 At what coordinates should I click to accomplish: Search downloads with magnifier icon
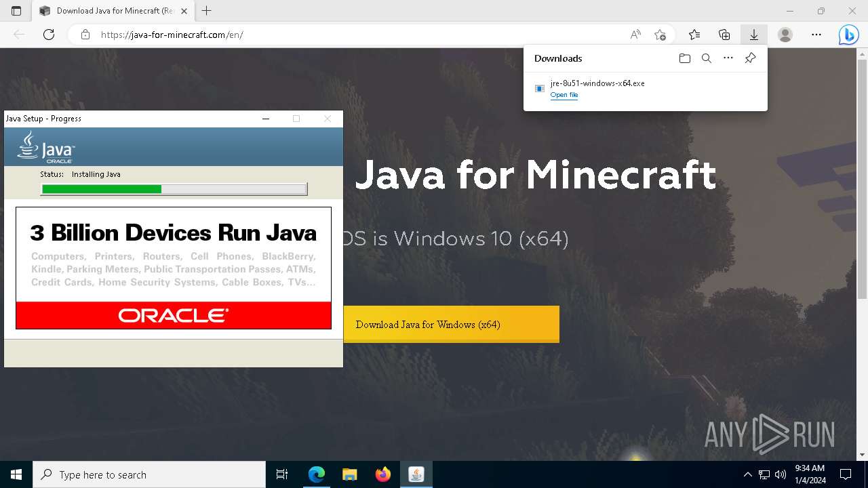click(707, 58)
